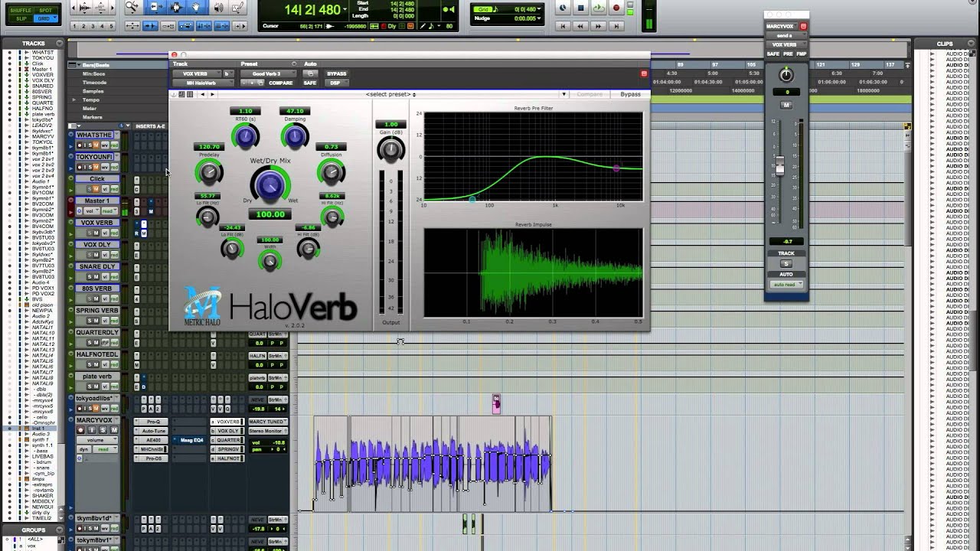Toggle the plugin SAFE automation button
Viewport: 980px width, 551px height.
[309, 83]
